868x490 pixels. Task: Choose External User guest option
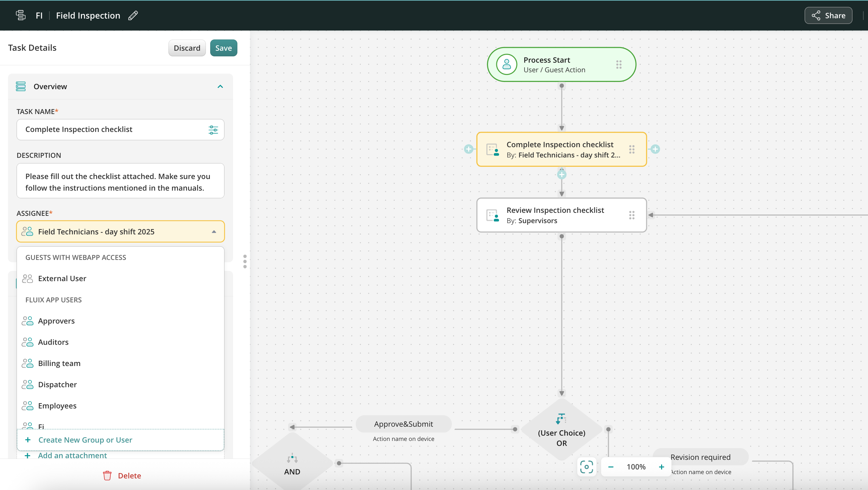62,278
